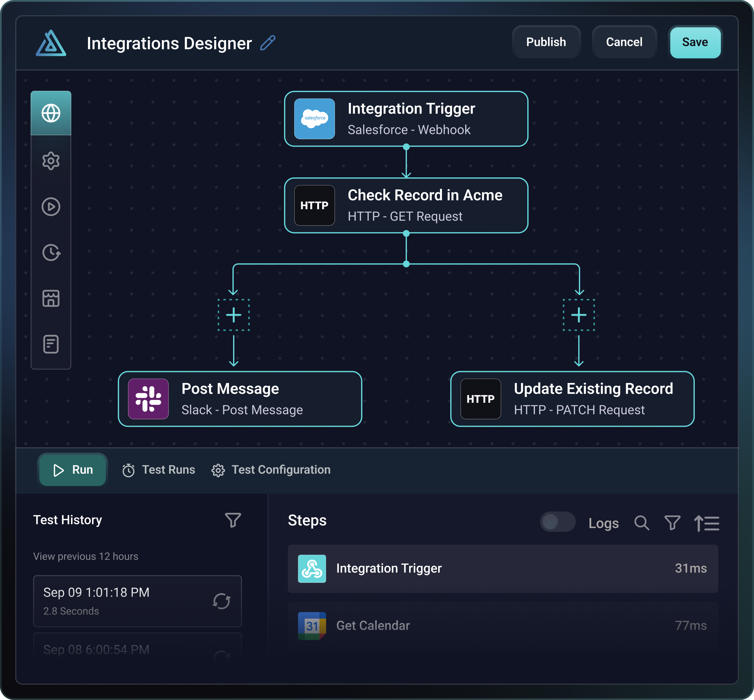Click the pencil icon to rename the integration
Viewport: 754px width, 700px height.
(x=267, y=43)
